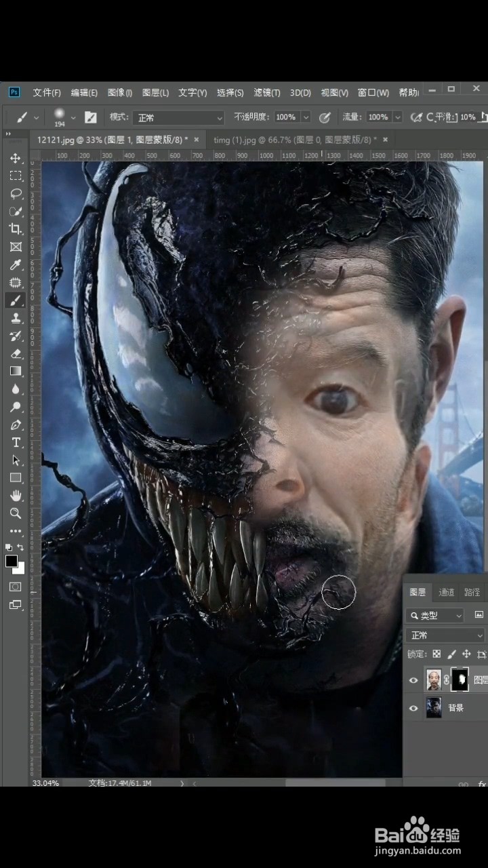The image size is (488, 868).
Task: Select the Zoom tool
Action: click(x=16, y=513)
